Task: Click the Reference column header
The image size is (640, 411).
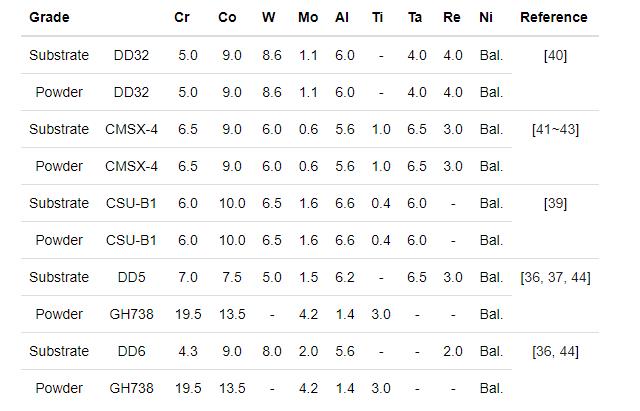Action: 554,17
